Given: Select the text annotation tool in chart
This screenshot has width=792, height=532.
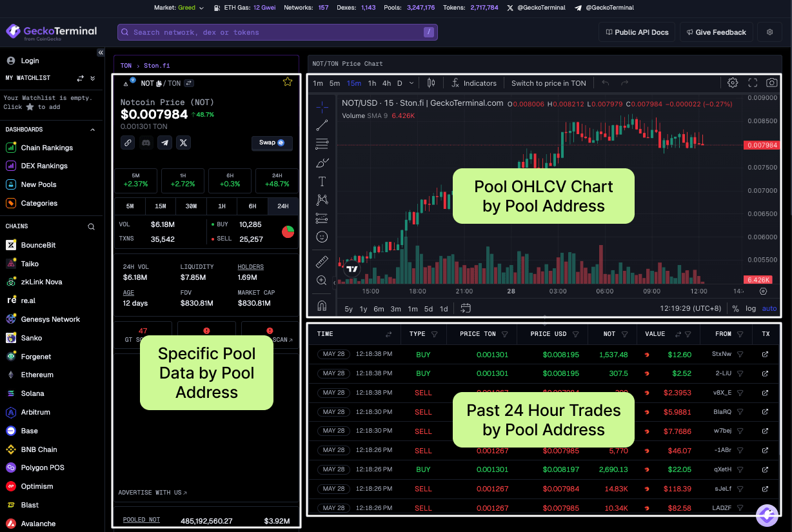Looking at the screenshot, I should point(322,181).
